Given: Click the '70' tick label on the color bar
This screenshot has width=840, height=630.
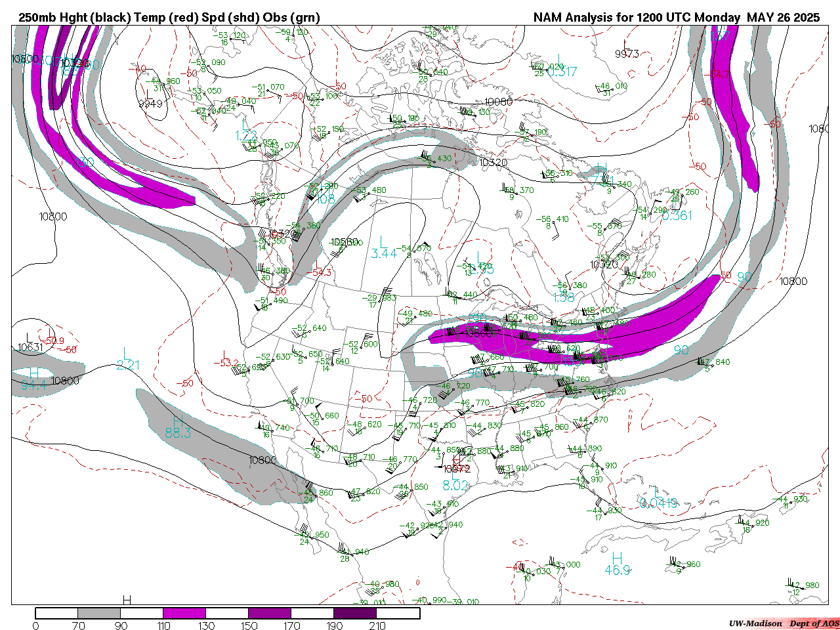Looking at the screenshot, I should (x=78, y=625).
